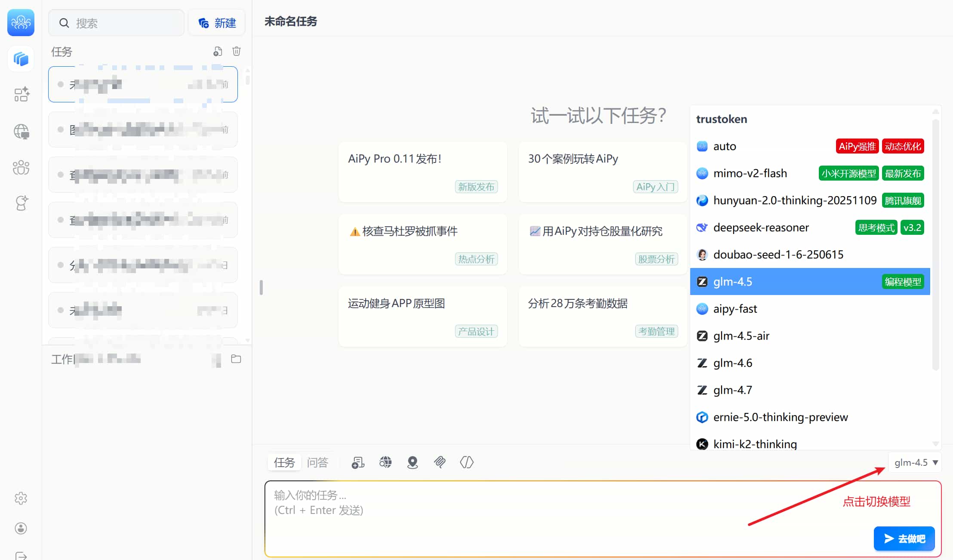This screenshot has width=953, height=560.
Task: Choose the mimo-v2-flash model
Action: coord(750,173)
